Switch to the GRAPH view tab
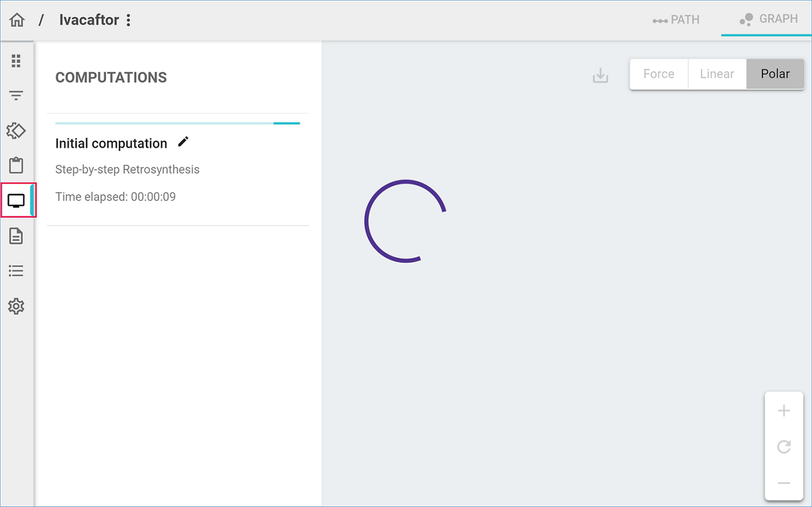The image size is (812, 507). coord(768,19)
